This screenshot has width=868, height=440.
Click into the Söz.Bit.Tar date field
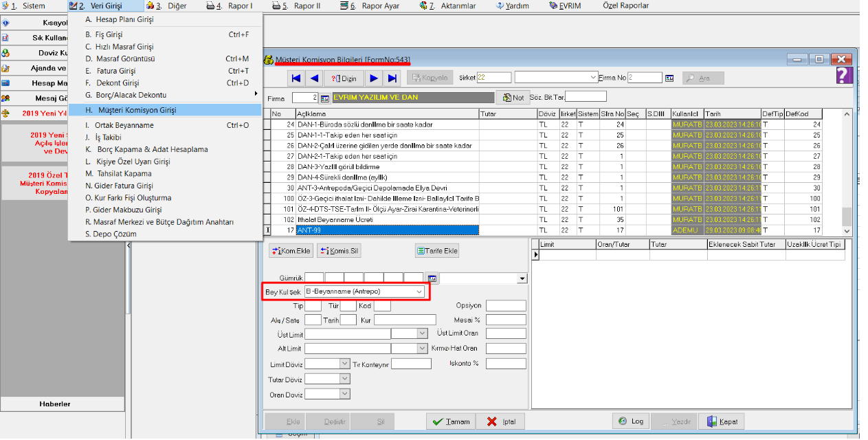click(x=586, y=96)
